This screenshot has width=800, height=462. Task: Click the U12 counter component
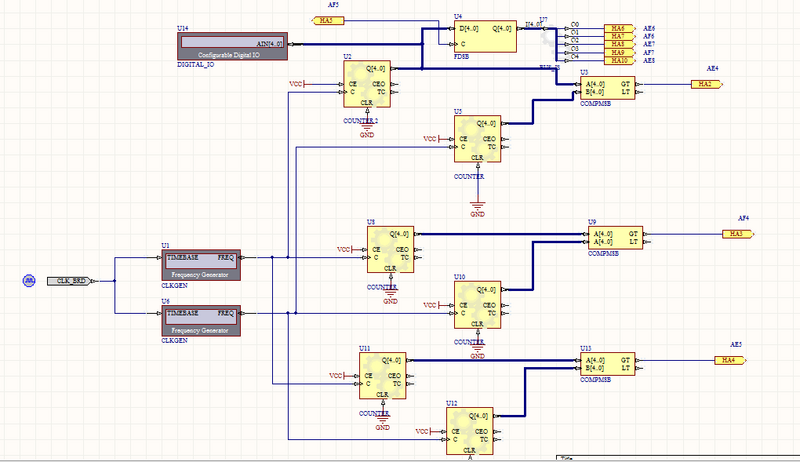[x=470, y=431]
